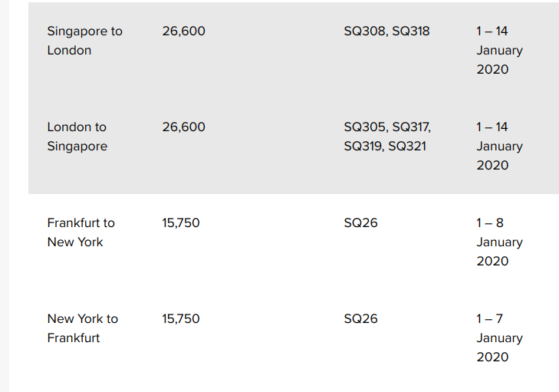Click SQ26 in Frankfurt to New York row
The image size is (559, 392).
coord(360,223)
